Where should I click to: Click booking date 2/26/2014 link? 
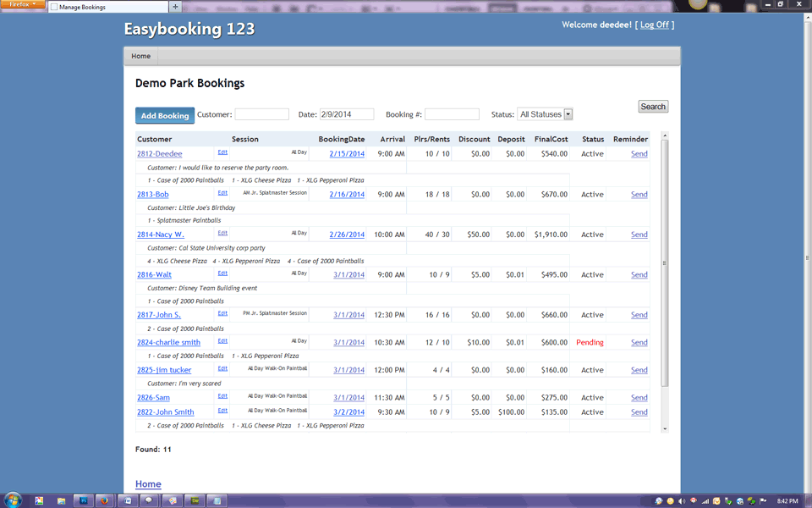[347, 235]
